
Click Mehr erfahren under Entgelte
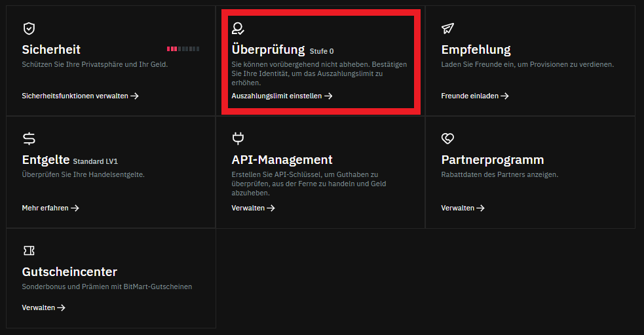50,208
